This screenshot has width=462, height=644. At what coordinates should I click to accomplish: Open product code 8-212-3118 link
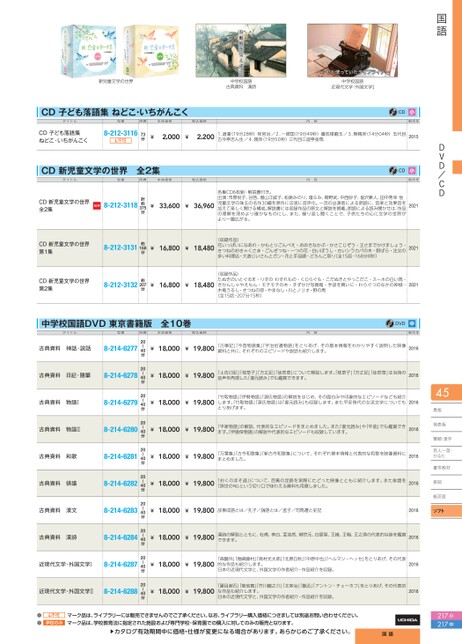pos(120,205)
